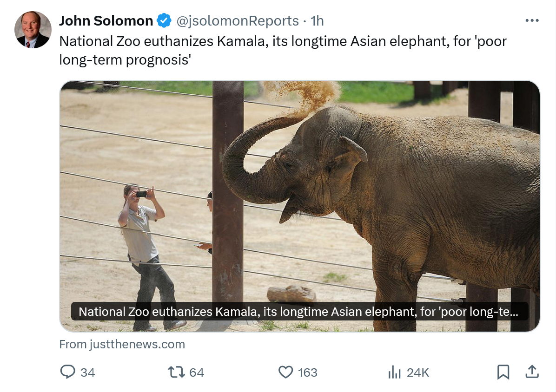The width and height of the screenshot is (556, 392).
Task: Open the 'From justthenews.com' source link
Action: point(122,344)
